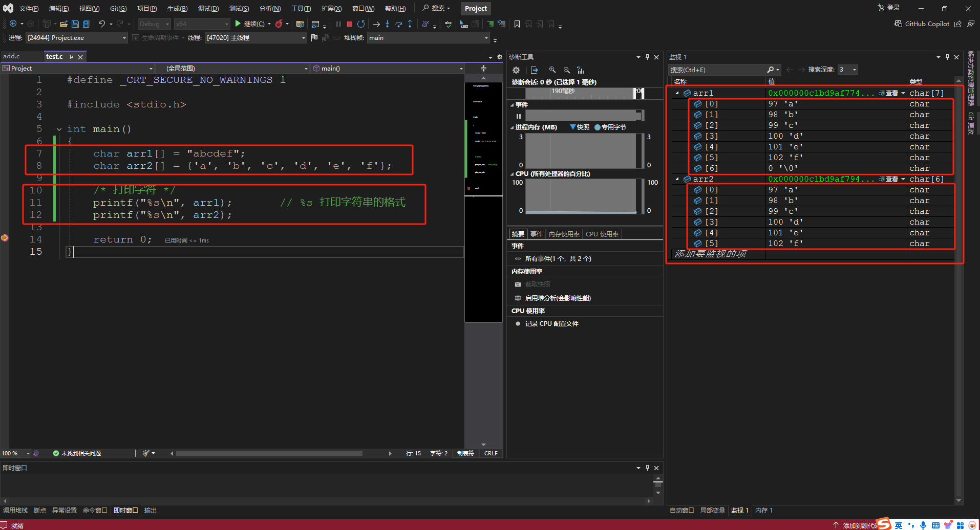The image size is (980, 530).
Task: Toggle pin on the test.c tab
Action: [71, 57]
